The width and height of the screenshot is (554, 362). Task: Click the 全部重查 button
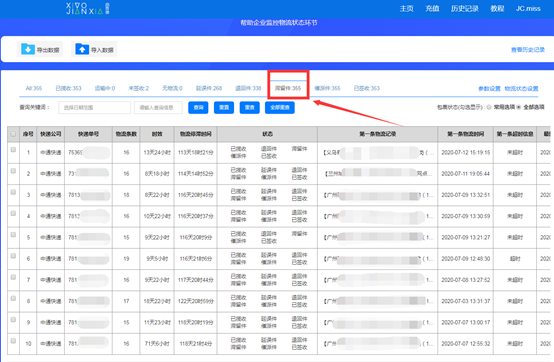tap(280, 107)
